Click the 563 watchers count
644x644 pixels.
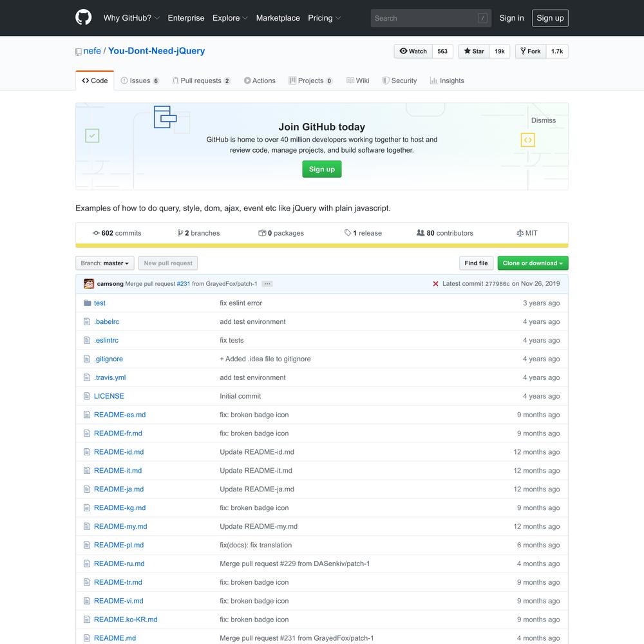[x=442, y=52]
